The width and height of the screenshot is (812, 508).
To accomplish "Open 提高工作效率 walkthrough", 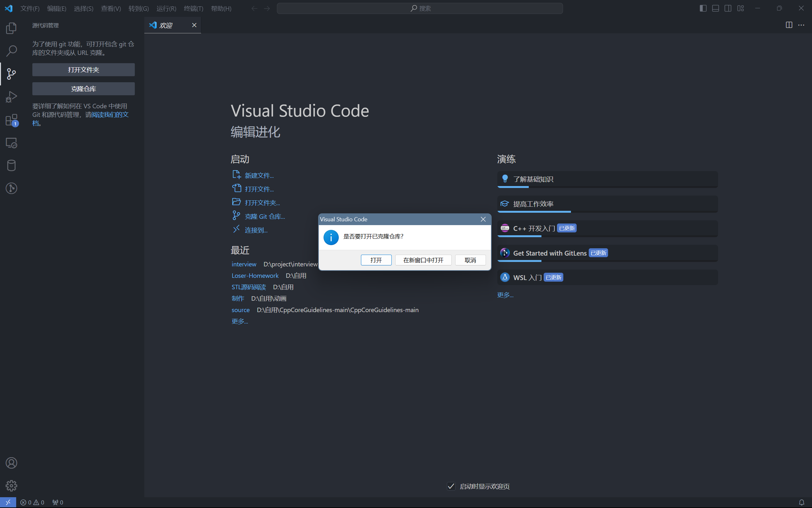I will 607,204.
